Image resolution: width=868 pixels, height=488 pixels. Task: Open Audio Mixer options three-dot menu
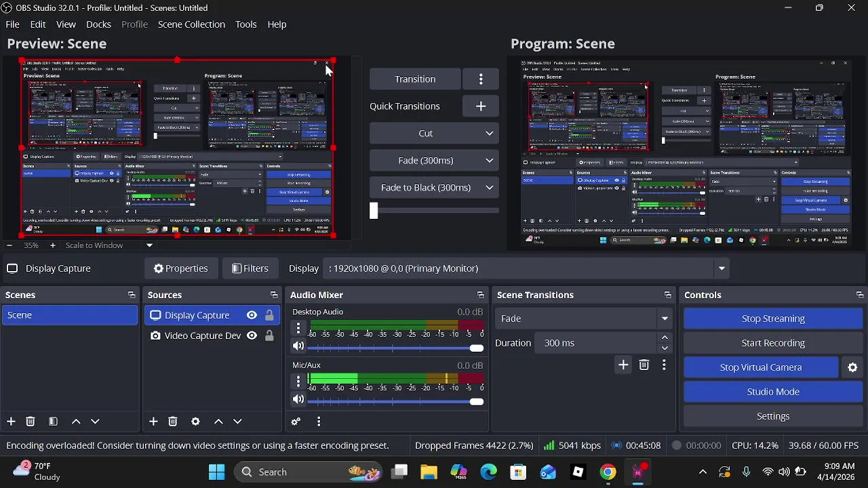(319, 422)
